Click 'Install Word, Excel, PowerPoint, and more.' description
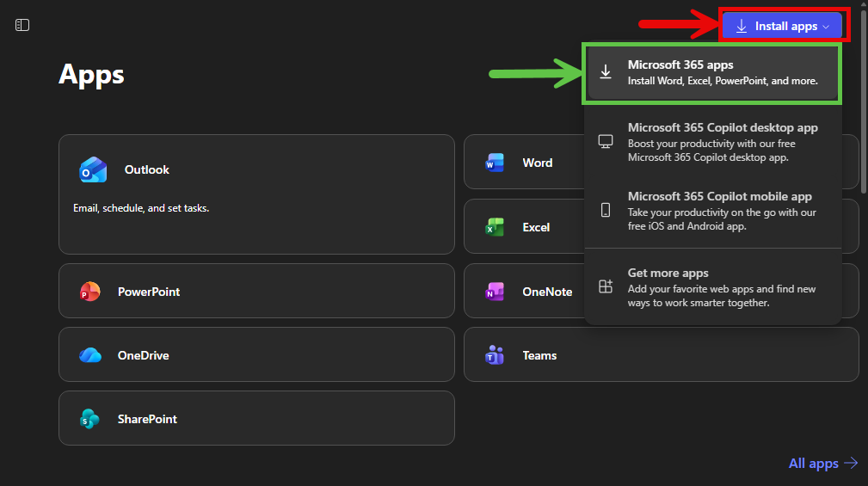 pos(723,81)
